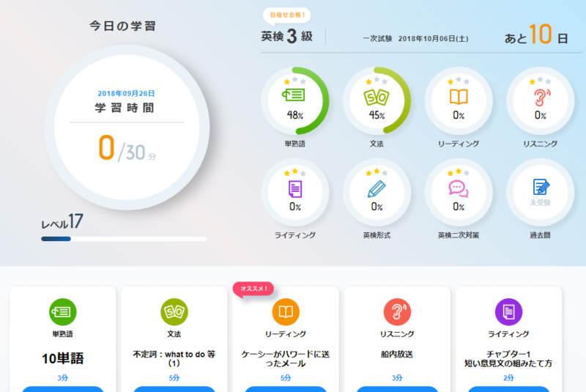
Task: Select the 船内放送 listening lesson
Action: pyautogui.click(x=397, y=354)
